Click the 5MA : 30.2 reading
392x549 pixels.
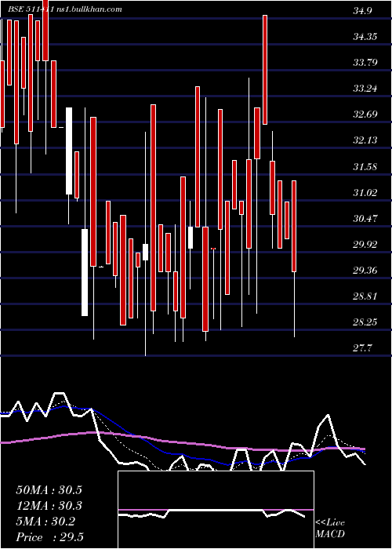(45, 522)
